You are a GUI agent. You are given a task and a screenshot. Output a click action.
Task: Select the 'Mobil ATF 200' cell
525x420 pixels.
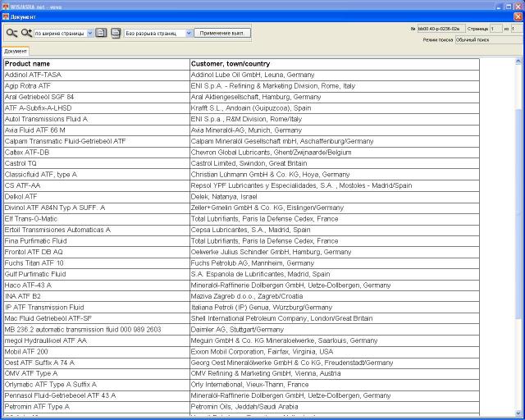[x=97, y=352]
